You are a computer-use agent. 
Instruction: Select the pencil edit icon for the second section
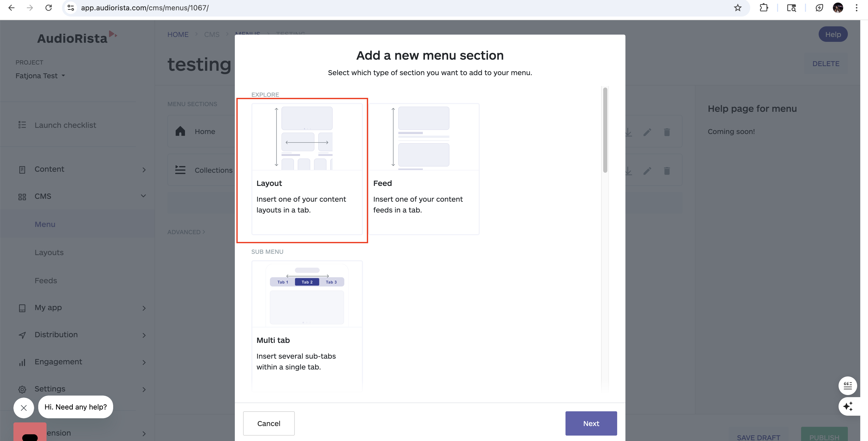pos(647,171)
